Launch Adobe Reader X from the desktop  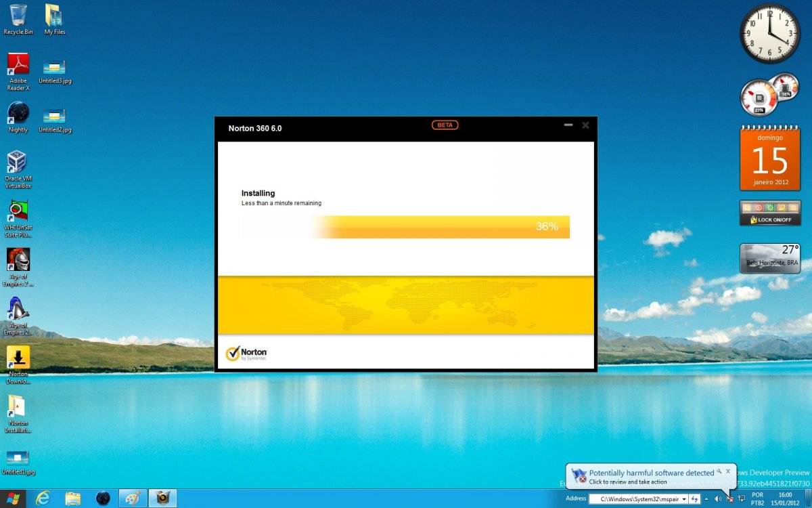(x=18, y=72)
